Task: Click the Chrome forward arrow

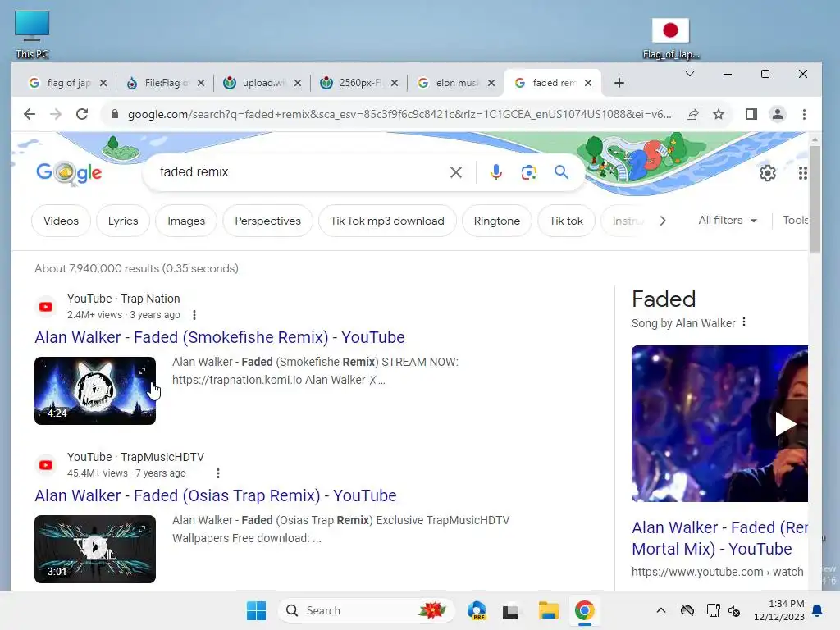Action: (56, 114)
